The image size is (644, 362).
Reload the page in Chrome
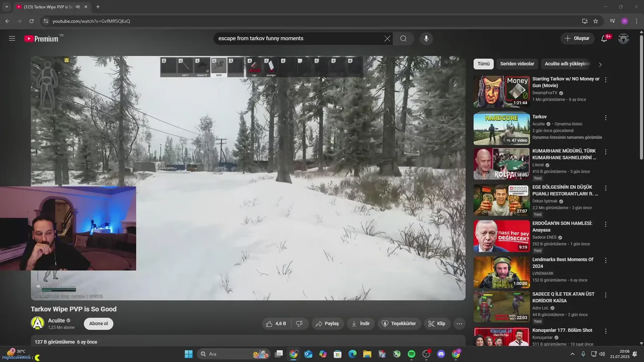tap(31, 21)
